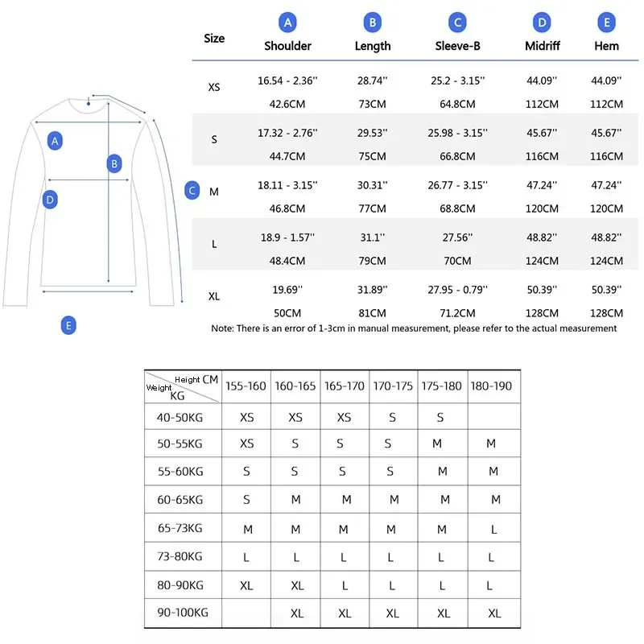Click the B badge above the Length header
This screenshot has width=644, height=644.
pos(372,23)
